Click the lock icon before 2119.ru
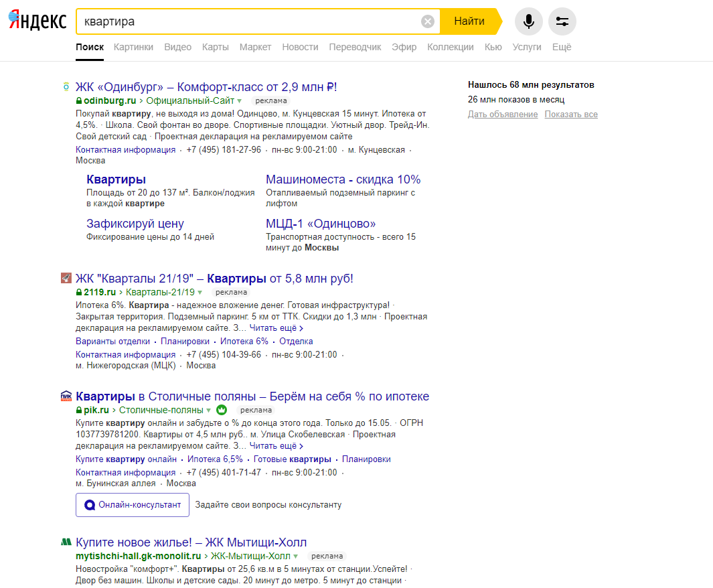Screen dimensions: 713x588 pyautogui.click(x=79, y=292)
